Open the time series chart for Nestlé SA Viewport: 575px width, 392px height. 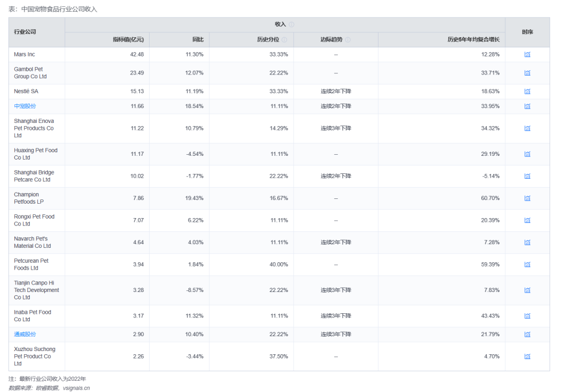pos(527,91)
